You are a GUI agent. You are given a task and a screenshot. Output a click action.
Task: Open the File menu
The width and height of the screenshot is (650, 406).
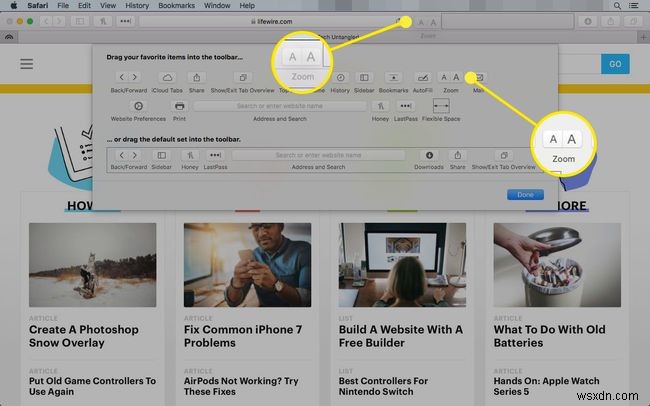tap(63, 5)
